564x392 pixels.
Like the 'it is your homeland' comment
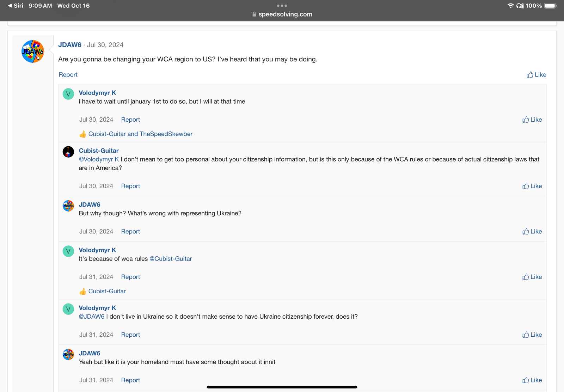coord(532,380)
